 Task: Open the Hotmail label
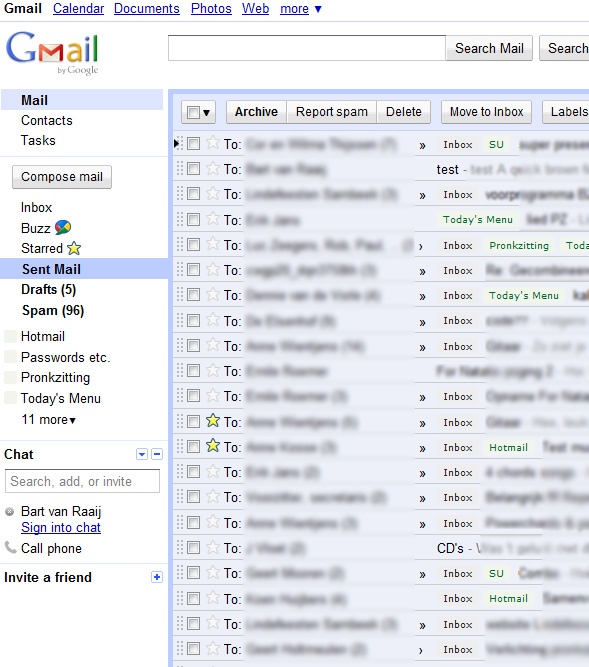click(43, 336)
